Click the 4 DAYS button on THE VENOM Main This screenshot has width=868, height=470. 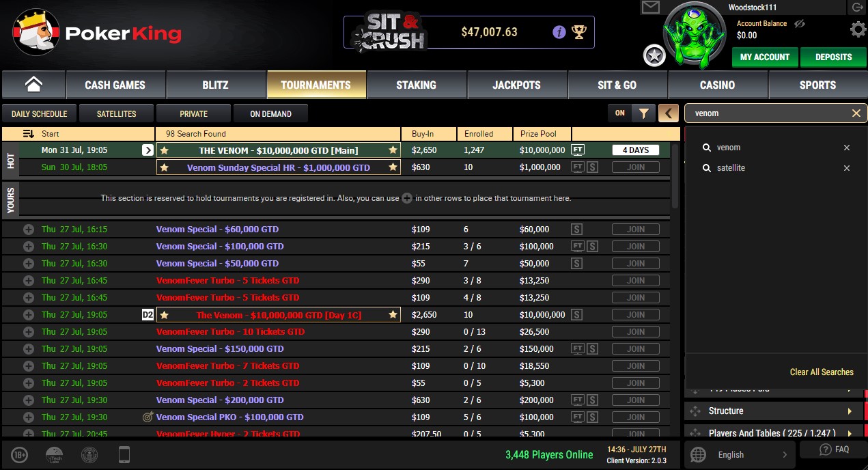pyautogui.click(x=636, y=150)
